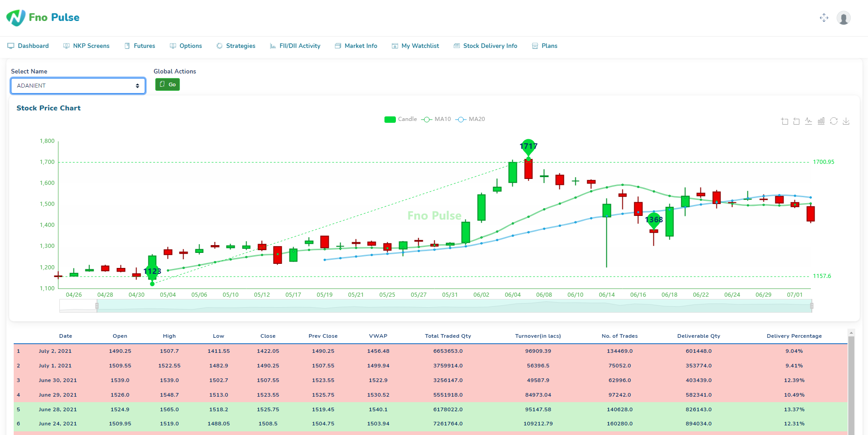868x435 pixels.
Task: Click the 1157.6 mark line label
Action: coord(822,276)
